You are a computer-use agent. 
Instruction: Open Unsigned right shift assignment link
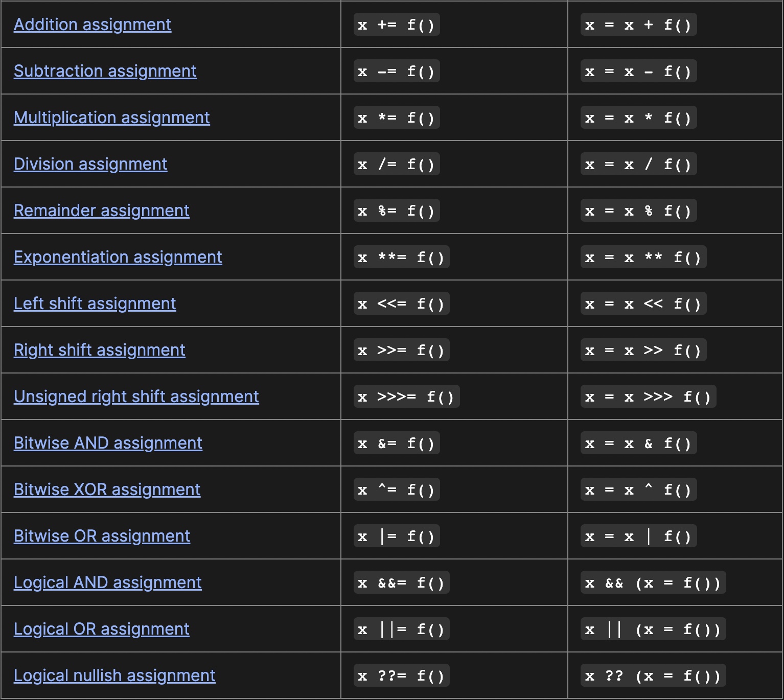[136, 396]
